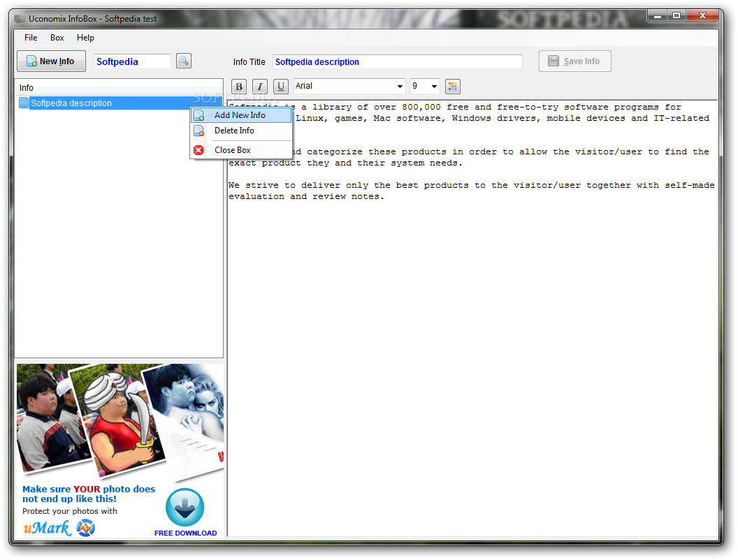Open the Help menu

coord(85,38)
